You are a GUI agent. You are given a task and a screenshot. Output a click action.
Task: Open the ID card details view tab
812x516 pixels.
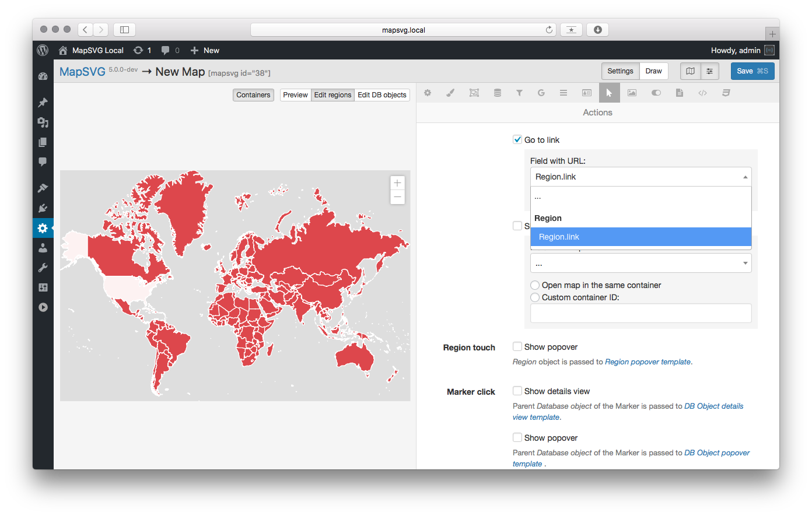click(587, 93)
